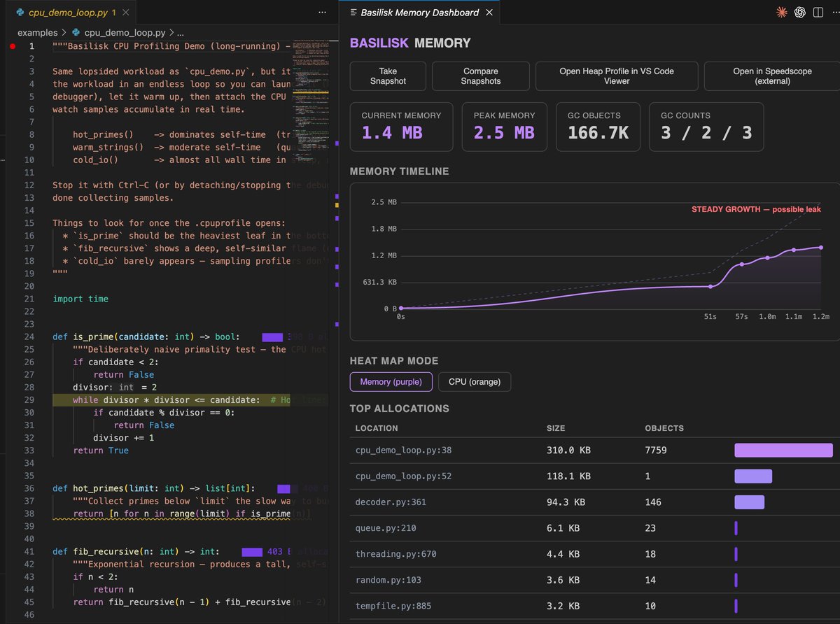Click the cpu_demo_loop.py:38 allocation size bar
Viewport: 840px width, 624px height.
click(x=783, y=451)
